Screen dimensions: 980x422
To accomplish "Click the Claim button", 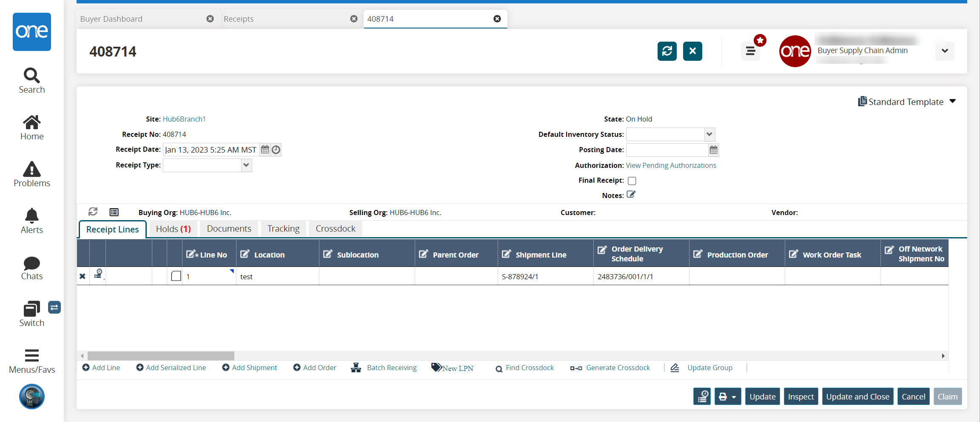I will tap(948, 397).
